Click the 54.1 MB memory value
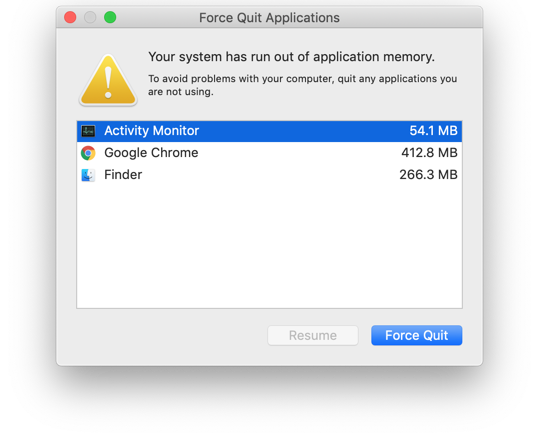Viewport: 539px width, 440px height. tap(433, 131)
